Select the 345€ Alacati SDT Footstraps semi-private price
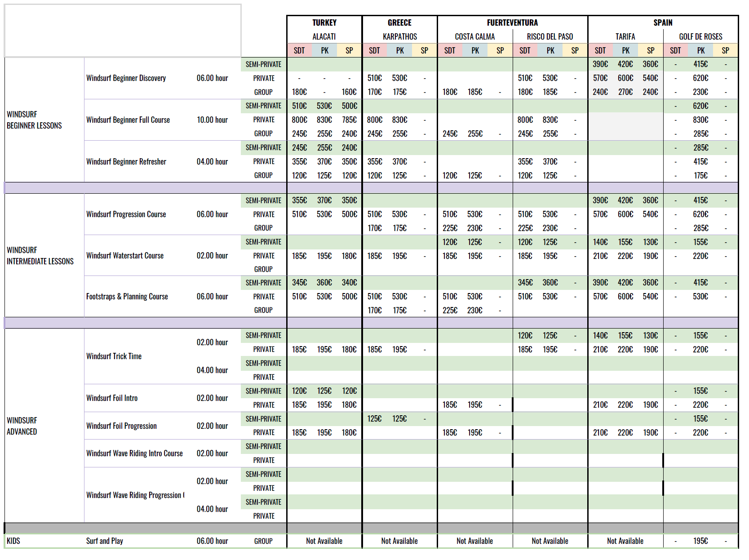The height and width of the screenshot is (560, 749). pyautogui.click(x=299, y=283)
